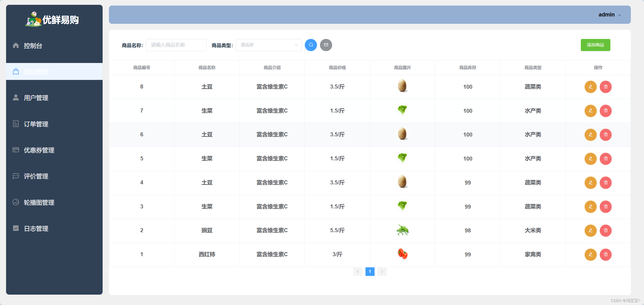Click delete icon for product 4
This screenshot has width=644, height=305.
click(606, 183)
